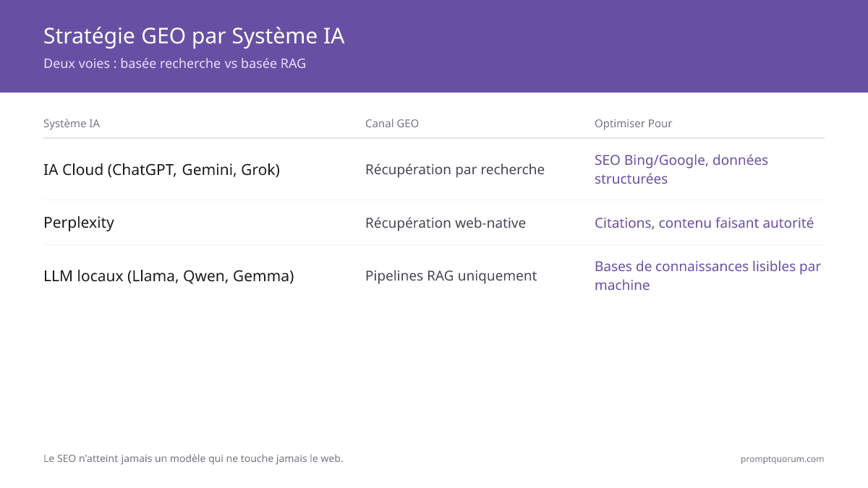This screenshot has height=488, width=868.
Task: Click 'Citations, contenu faisant autorité' cell
Action: (x=704, y=223)
